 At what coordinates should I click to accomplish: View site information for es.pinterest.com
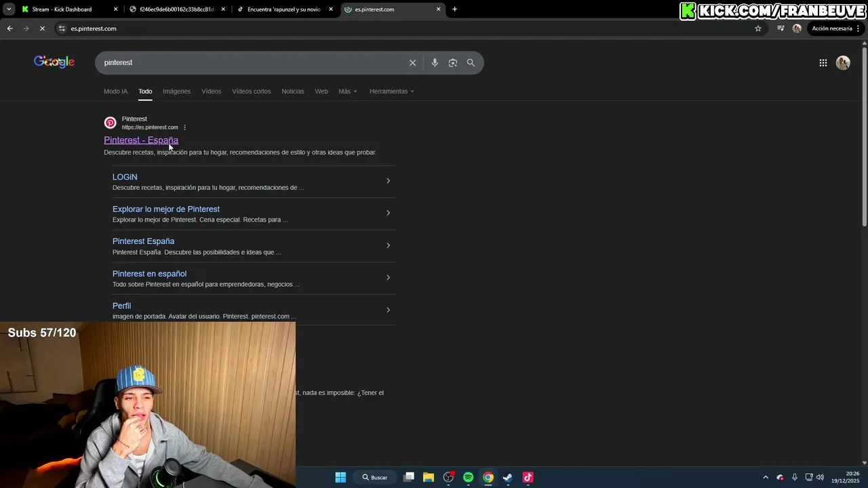pyautogui.click(x=62, y=28)
